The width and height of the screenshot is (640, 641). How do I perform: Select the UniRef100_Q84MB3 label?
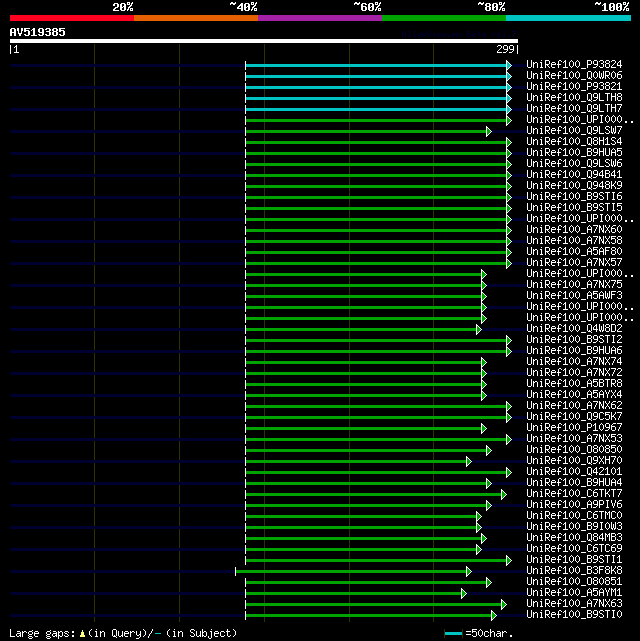pyautogui.click(x=574, y=538)
